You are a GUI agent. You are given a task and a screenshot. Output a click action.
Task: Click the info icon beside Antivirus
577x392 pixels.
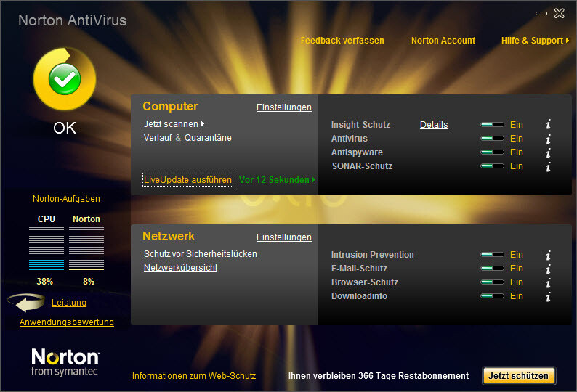click(x=548, y=139)
